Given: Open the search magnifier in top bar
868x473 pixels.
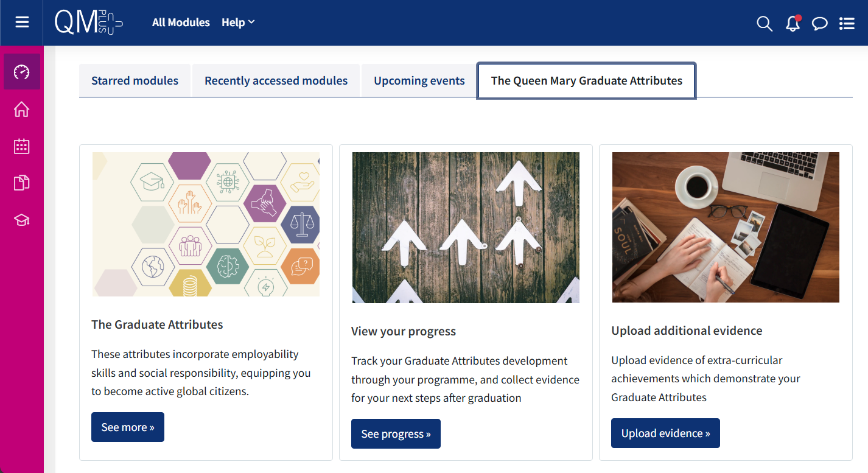Looking at the screenshot, I should (x=764, y=23).
